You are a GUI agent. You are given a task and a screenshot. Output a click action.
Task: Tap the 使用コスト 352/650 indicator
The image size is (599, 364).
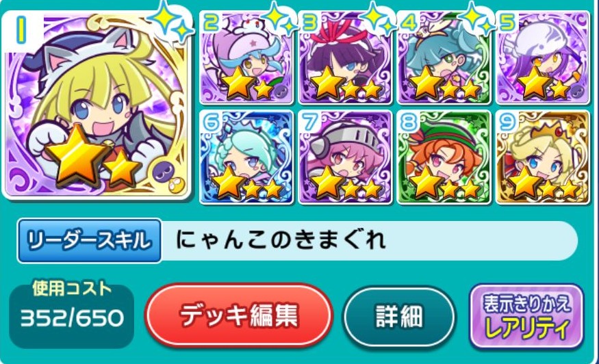point(71,312)
